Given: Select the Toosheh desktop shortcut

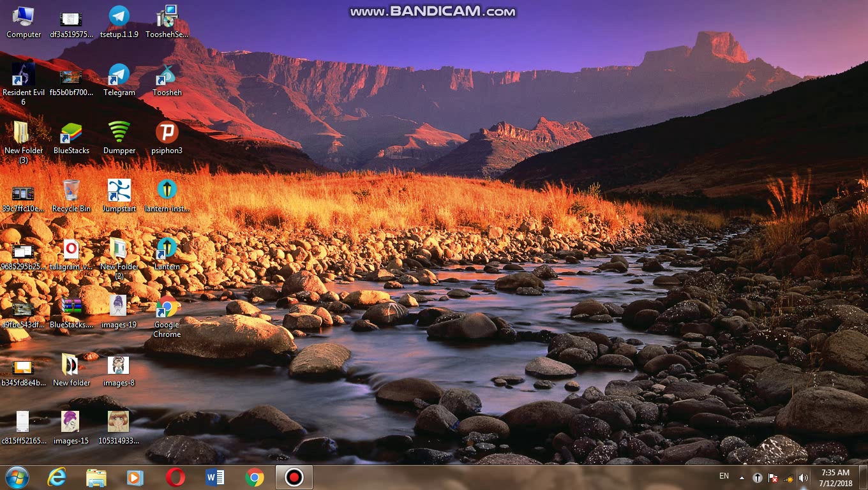Looking at the screenshot, I should 167,76.
